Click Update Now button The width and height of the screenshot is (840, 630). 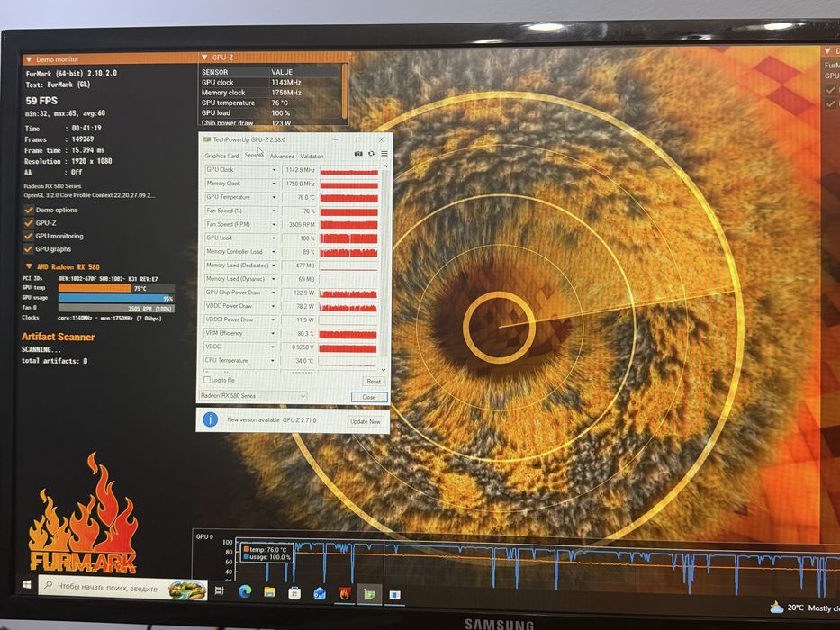366,421
